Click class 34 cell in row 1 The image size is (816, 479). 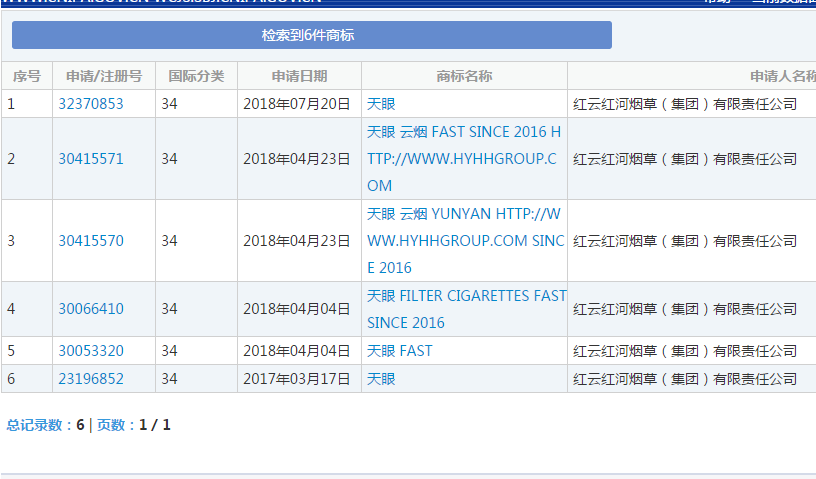point(196,104)
